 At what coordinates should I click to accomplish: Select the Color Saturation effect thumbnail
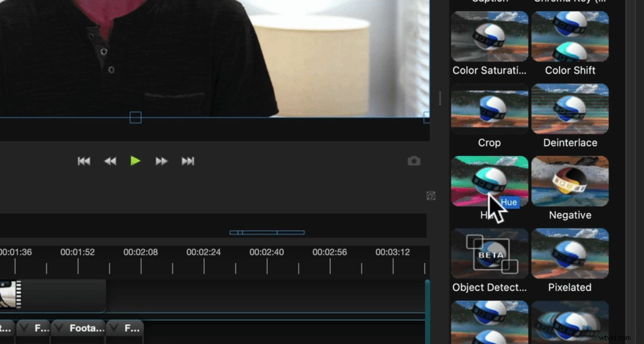(489, 37)
